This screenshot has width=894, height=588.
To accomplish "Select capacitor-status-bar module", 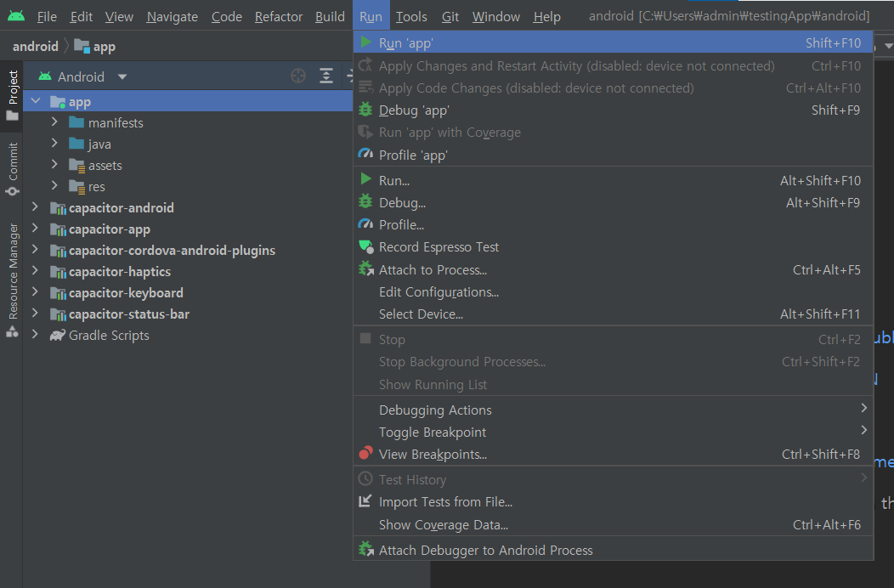I will (x=129, y=314).
